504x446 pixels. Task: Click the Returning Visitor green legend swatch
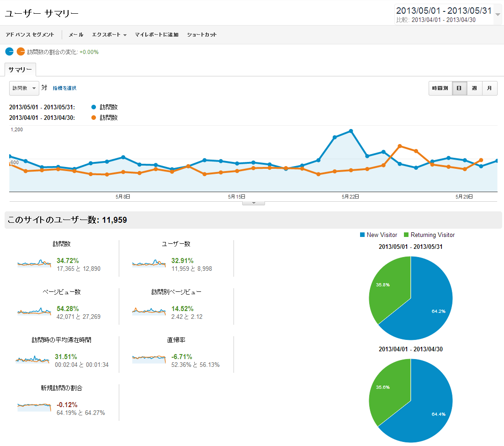[406, 235]
